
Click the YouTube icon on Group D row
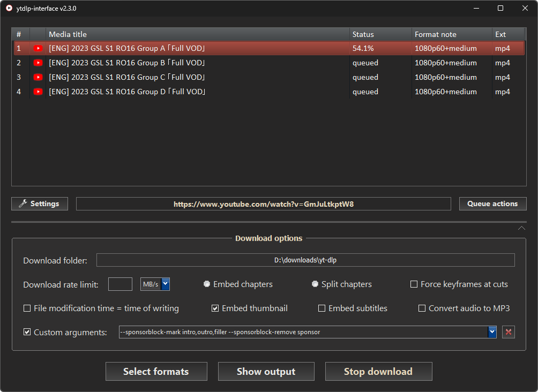click(38, 91)
